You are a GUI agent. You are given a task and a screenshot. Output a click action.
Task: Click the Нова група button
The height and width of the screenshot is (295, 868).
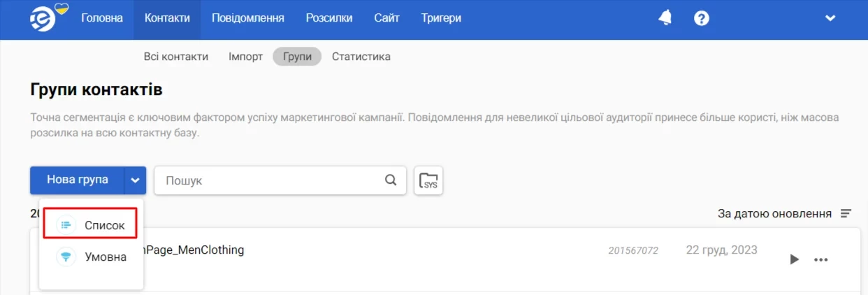(78, 180)
